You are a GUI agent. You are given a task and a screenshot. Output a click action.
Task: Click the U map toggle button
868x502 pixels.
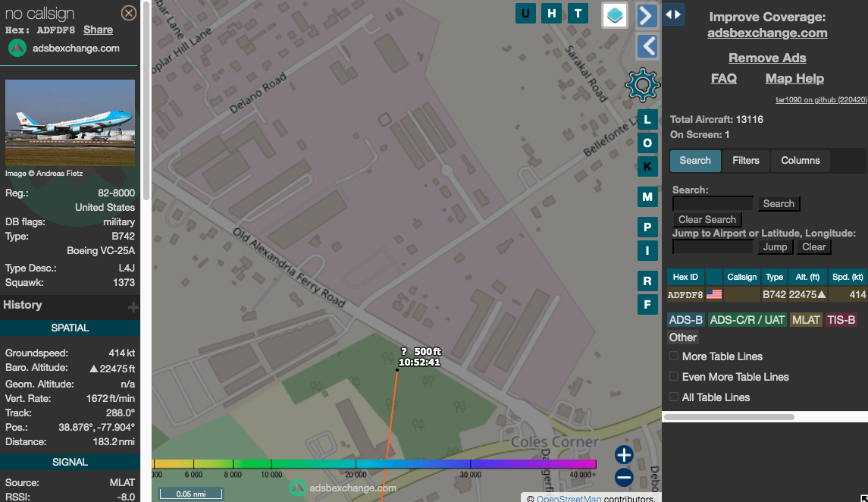click(525, 14)
